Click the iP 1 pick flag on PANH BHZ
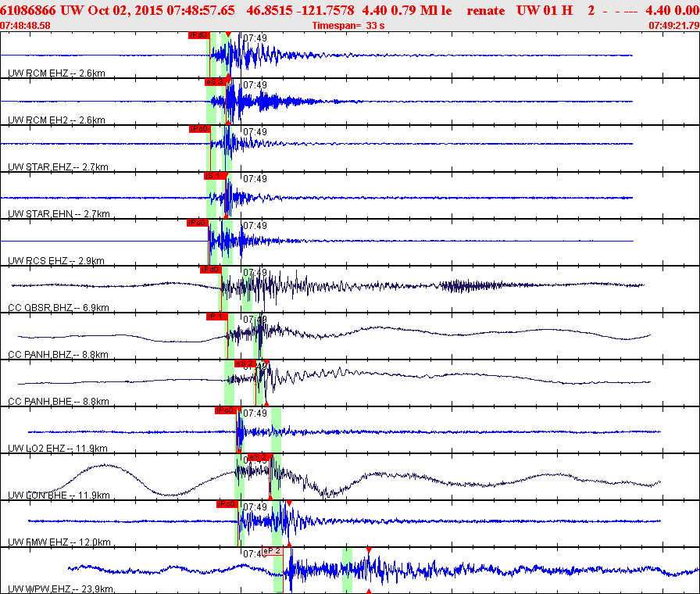Screen dimensions: 700x594 (x=216, y=317)
